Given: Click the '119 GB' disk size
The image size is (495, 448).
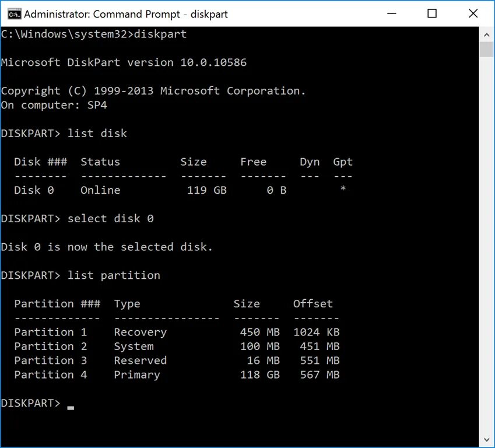Looking at the screenshot, I should 207,190.
